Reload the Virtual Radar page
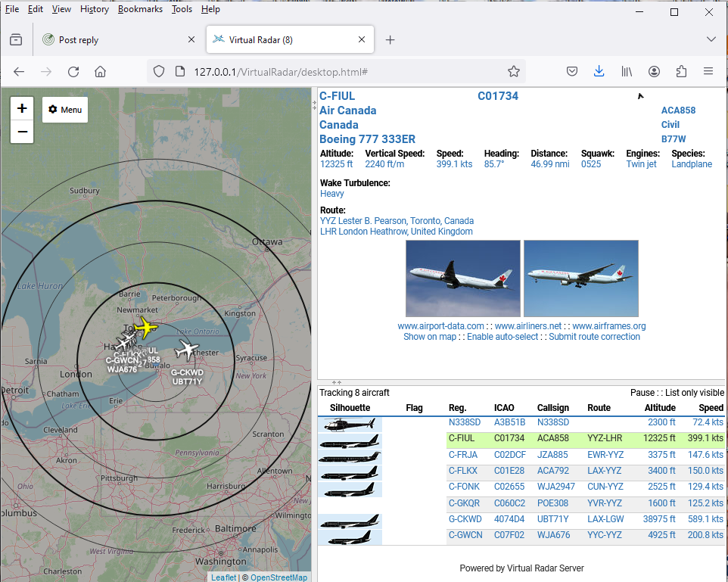The height and width of the screenshot is (582, 728). 73,72
